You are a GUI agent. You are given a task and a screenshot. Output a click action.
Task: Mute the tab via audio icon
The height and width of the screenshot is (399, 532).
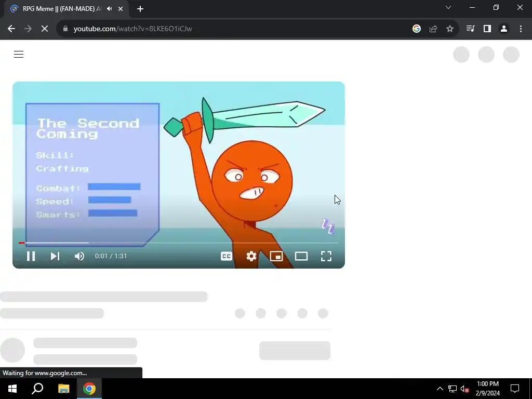click(x=109, y=9)
